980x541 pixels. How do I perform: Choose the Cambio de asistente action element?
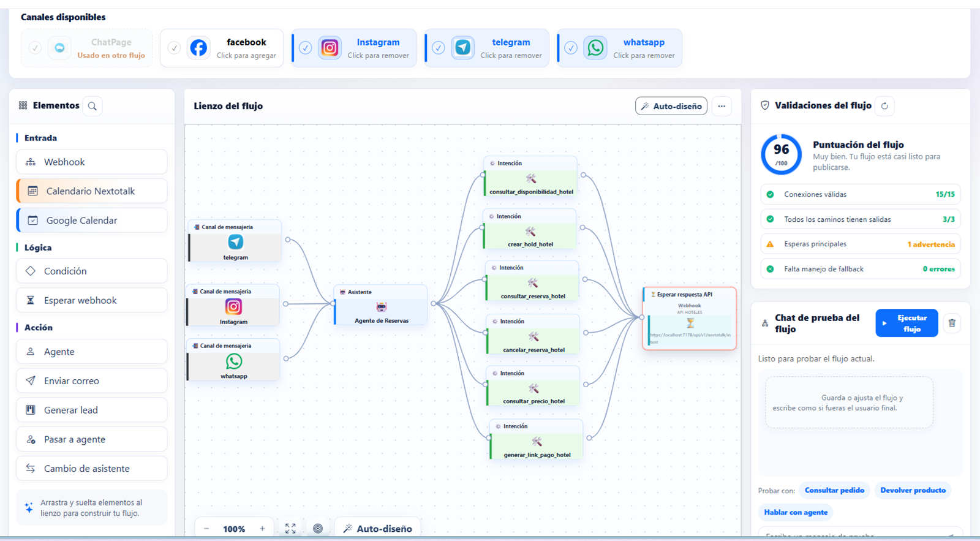92,468
